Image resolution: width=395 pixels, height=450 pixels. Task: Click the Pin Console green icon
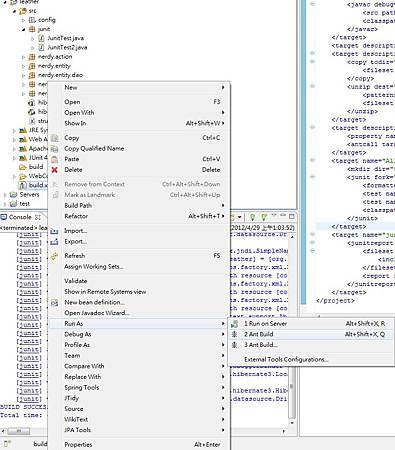pos(253,217)
